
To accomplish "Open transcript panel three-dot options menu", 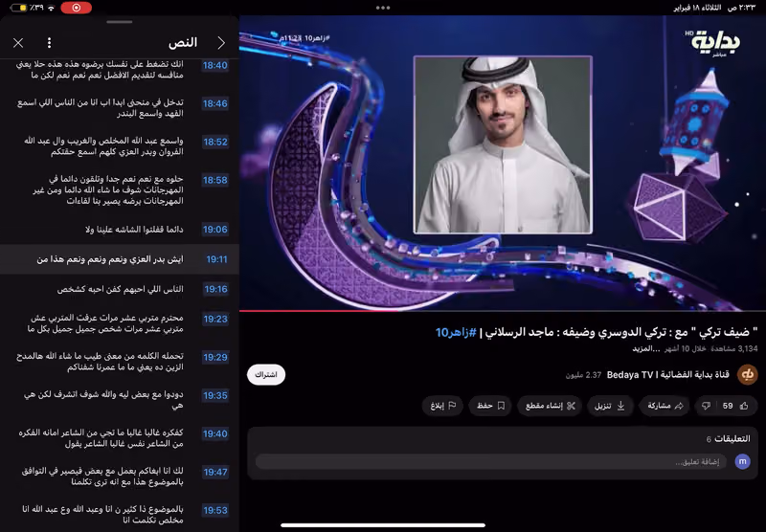I will 49,43.
